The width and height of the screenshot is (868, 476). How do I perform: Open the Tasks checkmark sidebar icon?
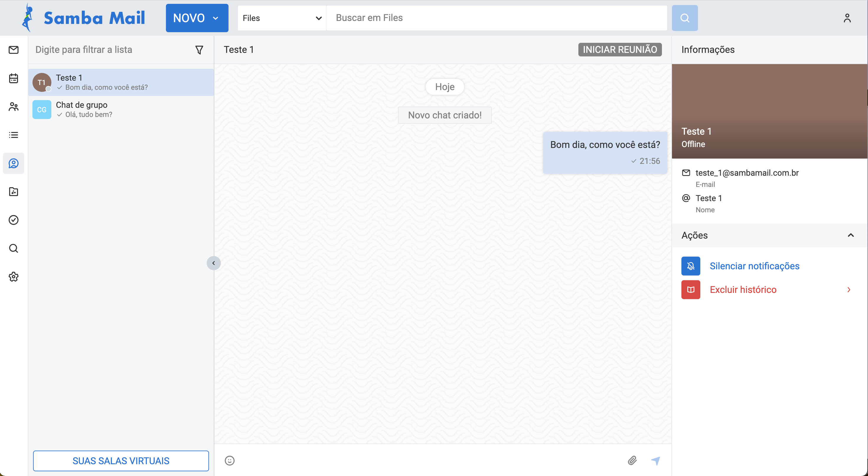(x=14, y=220)
